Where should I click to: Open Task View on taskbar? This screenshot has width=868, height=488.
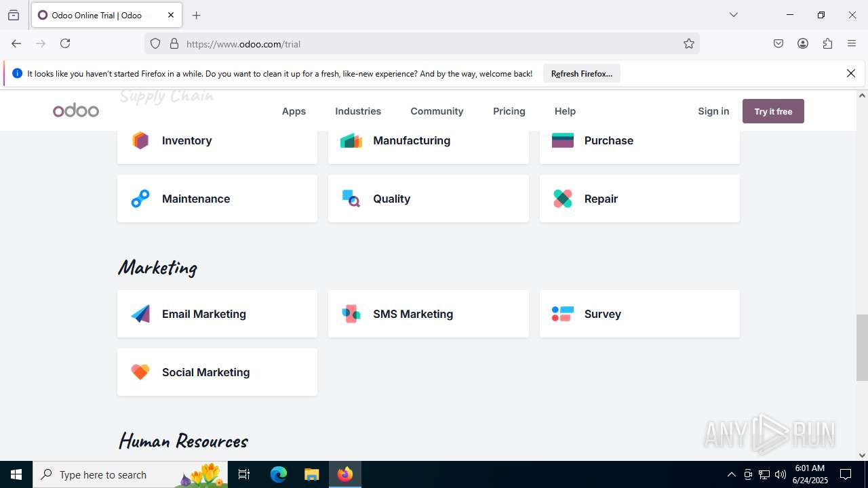click(x=245, y=474)
